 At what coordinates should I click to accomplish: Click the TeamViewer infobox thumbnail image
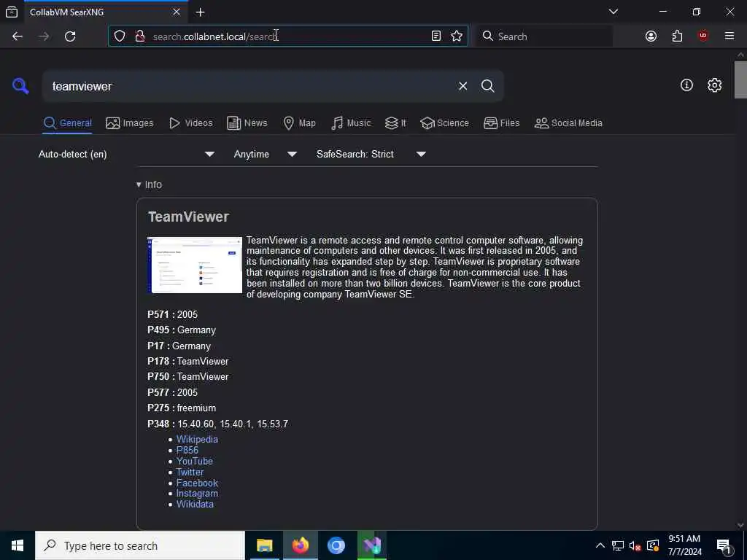[x=195, y=265]
